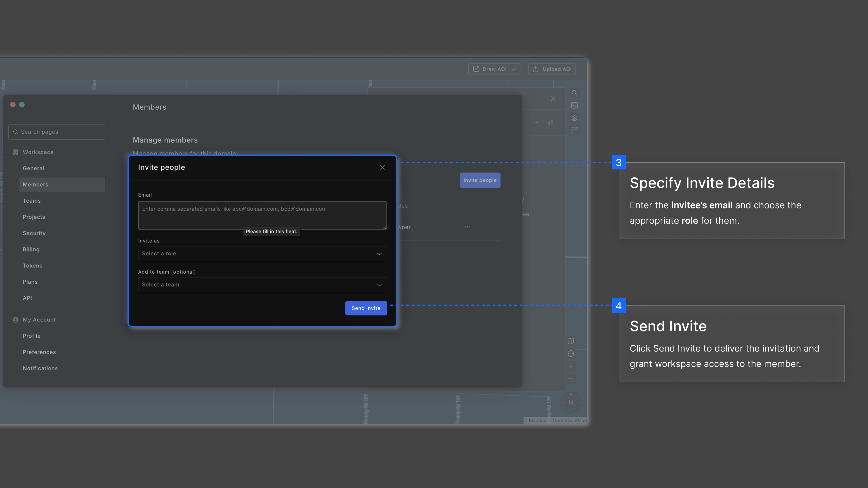Open the imagery layer icon in right toolbar
Viewport: 868px width, 488px height.
pyautogui.click(x=575, y=106)
